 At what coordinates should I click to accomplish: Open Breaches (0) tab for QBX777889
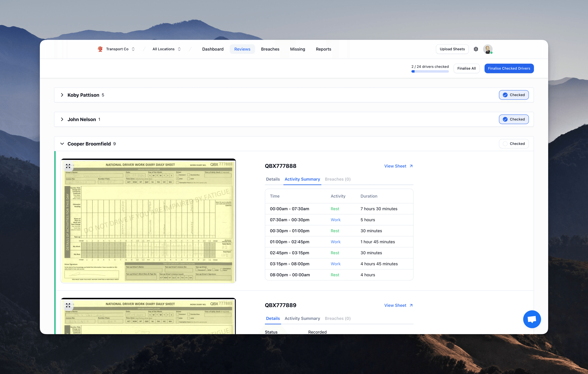tap(338, 319)
